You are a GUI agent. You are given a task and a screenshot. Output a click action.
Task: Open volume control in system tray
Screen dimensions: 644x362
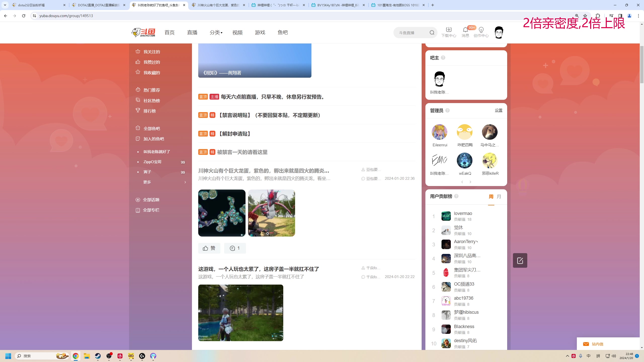614,356
